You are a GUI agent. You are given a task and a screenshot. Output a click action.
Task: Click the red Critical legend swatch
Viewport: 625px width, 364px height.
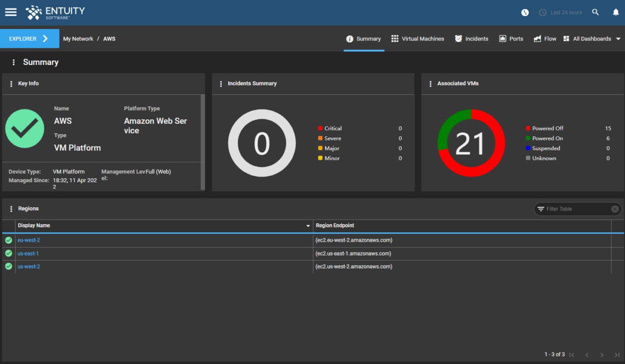320,128
